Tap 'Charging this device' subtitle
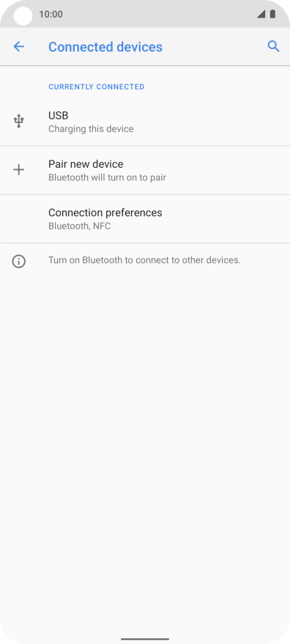Viewport: 290px width, 644px height. (x=91, y=129)
